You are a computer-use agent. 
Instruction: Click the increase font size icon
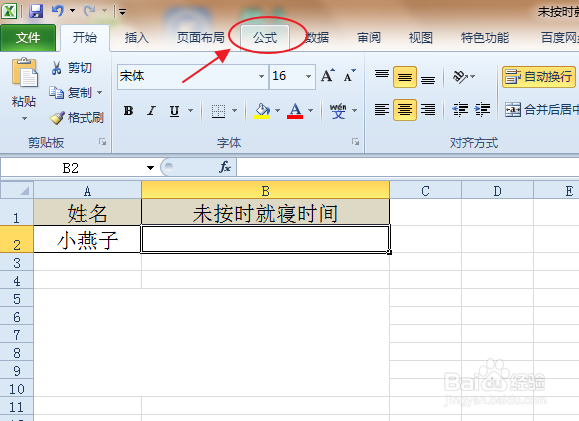(x=328, y=76)
